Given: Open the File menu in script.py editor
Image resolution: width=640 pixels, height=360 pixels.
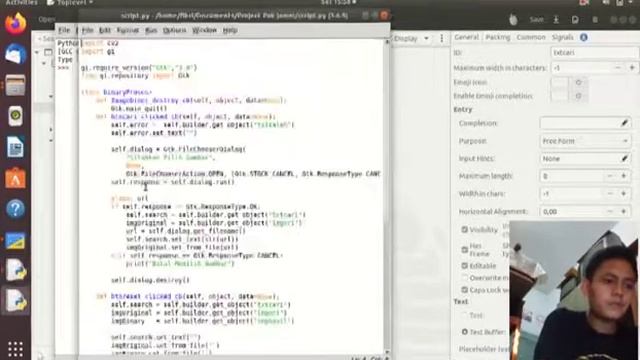Looking at the screenshot, I should [87, 30].
